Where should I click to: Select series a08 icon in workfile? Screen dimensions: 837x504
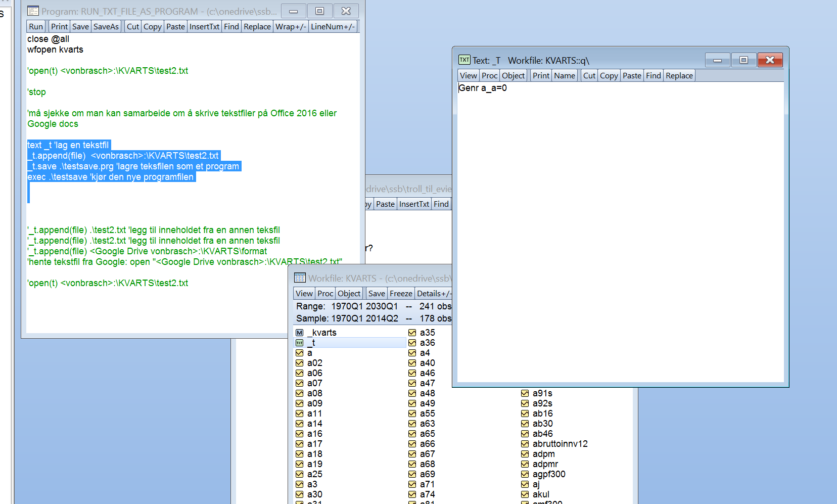click(x=300, y=393)
